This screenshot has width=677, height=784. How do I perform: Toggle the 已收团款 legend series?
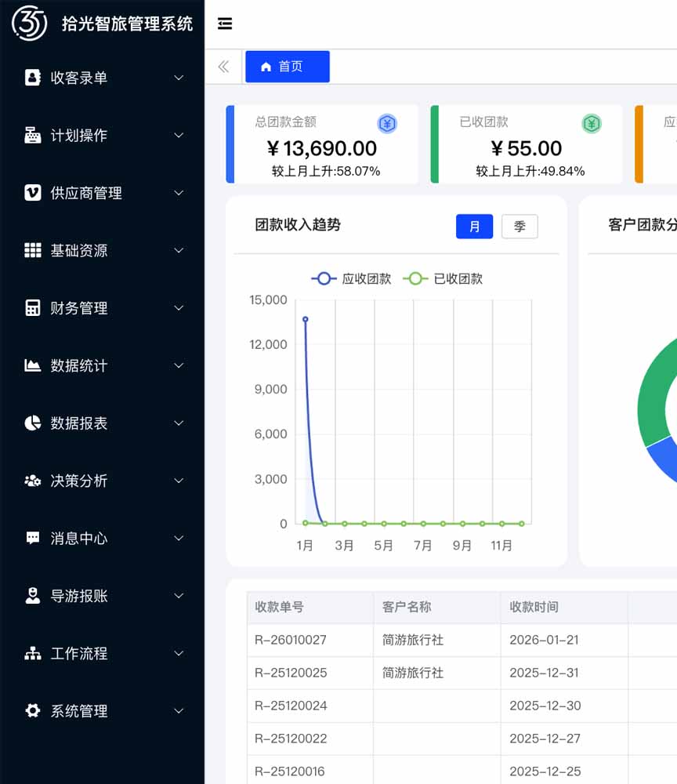click(x=443, y=278)
